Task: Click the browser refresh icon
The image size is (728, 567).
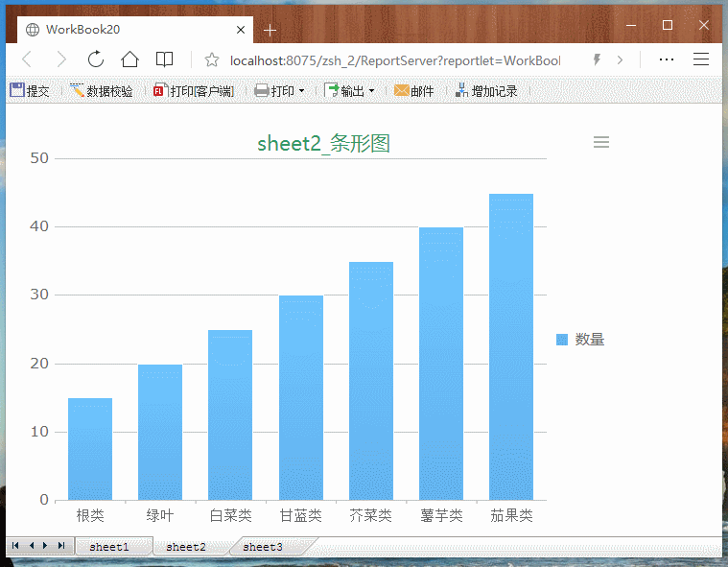Action: point(96,59)
